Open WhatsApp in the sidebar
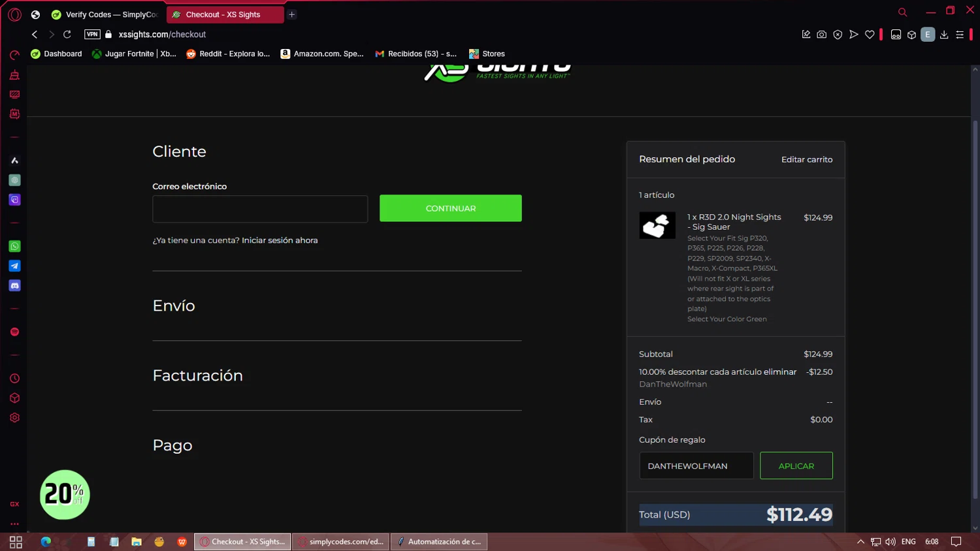Screen dimensions: 980x551 coord(14,246)
